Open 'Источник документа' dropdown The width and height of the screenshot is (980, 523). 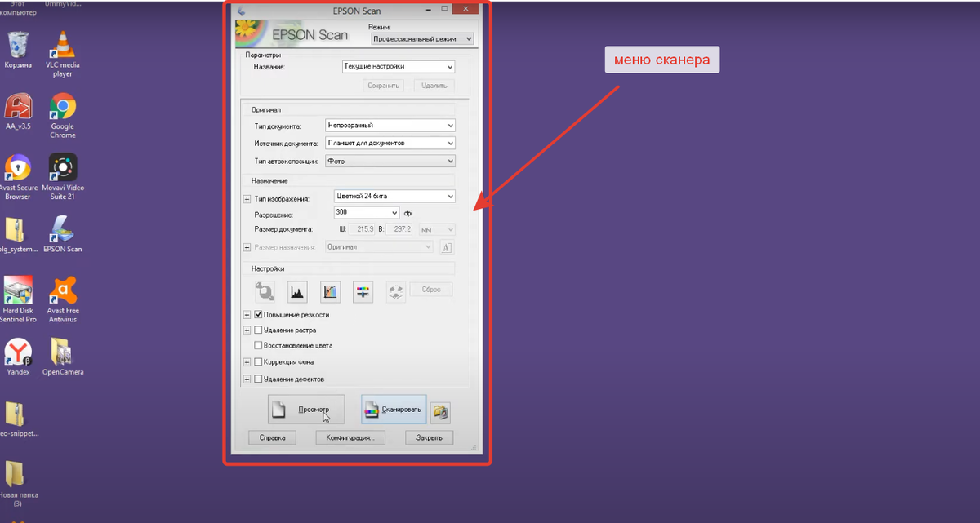click(x=390, y=143)
